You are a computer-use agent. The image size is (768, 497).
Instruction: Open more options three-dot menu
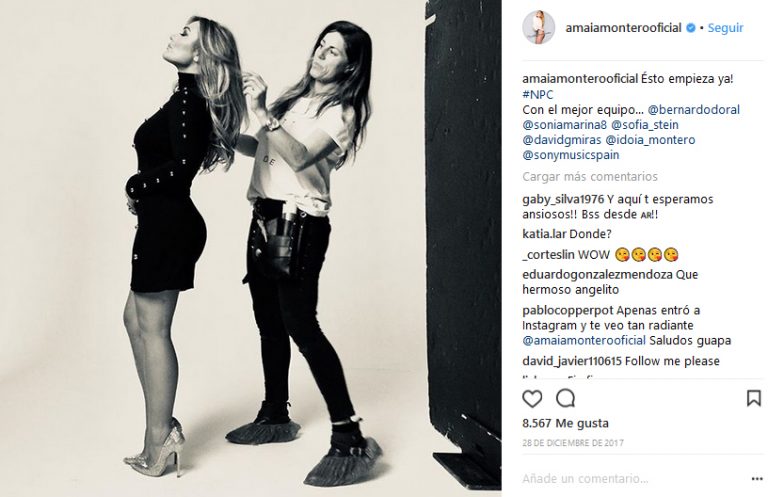757,478
